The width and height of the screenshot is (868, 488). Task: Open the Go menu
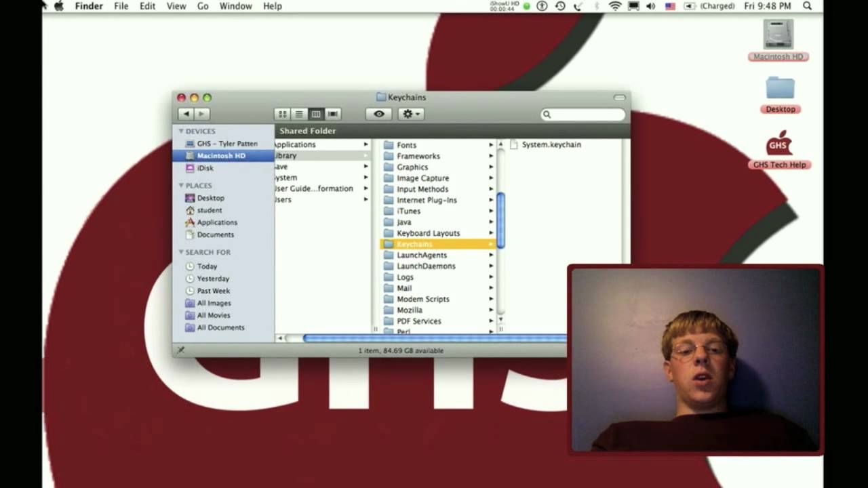tap(203, 6)
